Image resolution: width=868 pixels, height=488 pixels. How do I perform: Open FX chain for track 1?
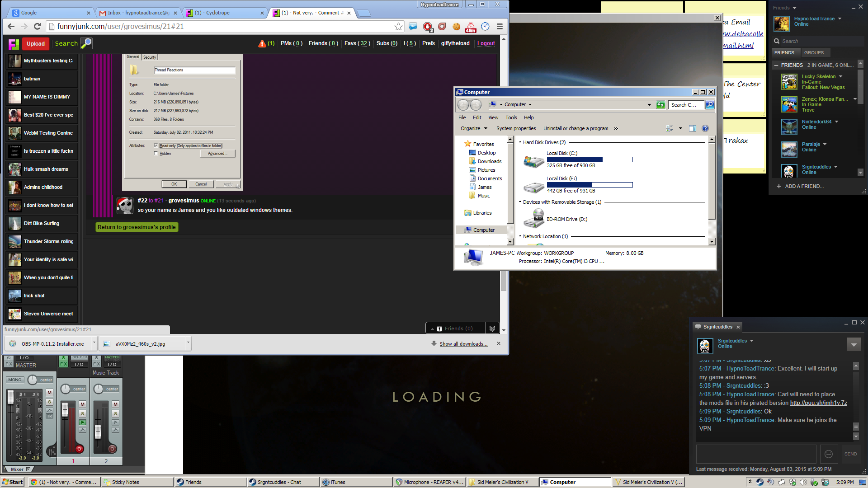click(63, 364)
